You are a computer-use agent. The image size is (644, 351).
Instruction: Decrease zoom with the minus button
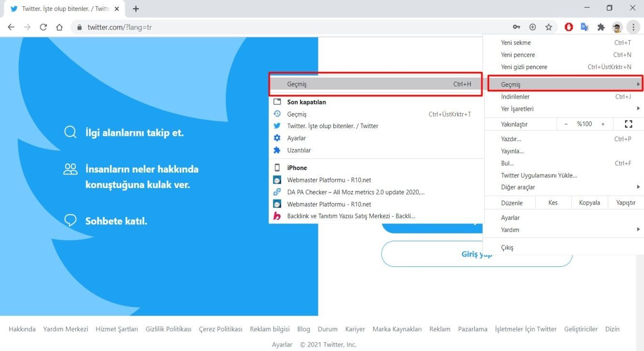566,124
